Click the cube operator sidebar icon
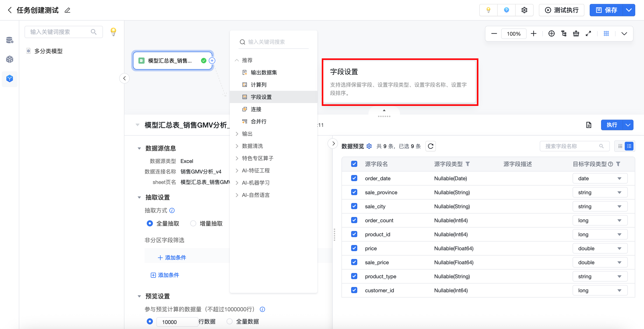Image resolution: width=644 pixels, height=329 pixels. pos(9,59)
